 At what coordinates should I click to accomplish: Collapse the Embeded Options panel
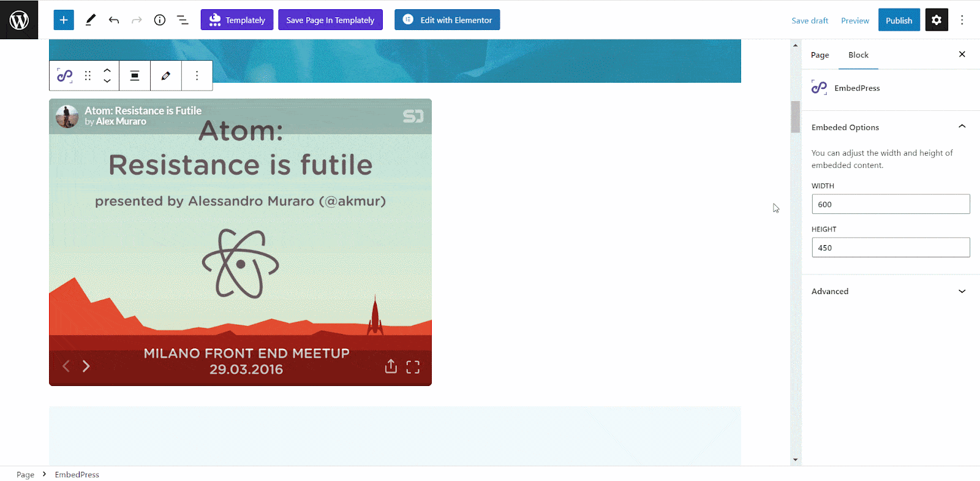[x=891, y=127]
